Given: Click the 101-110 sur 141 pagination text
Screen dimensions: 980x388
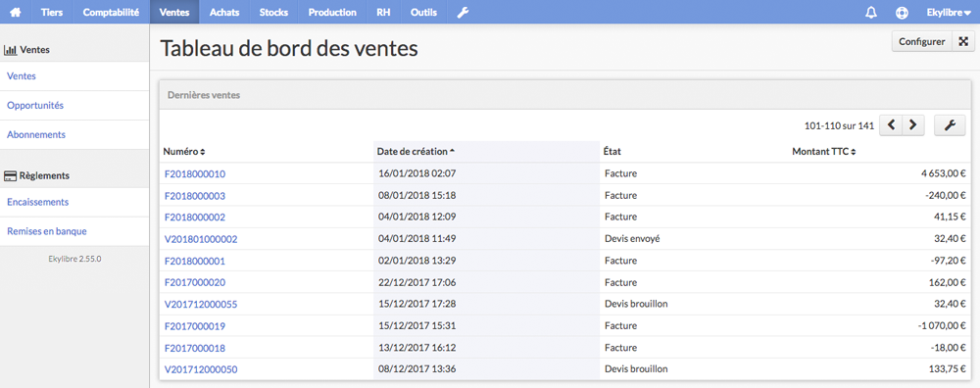Looking at the screenshot, I should [x=839, y=125].
